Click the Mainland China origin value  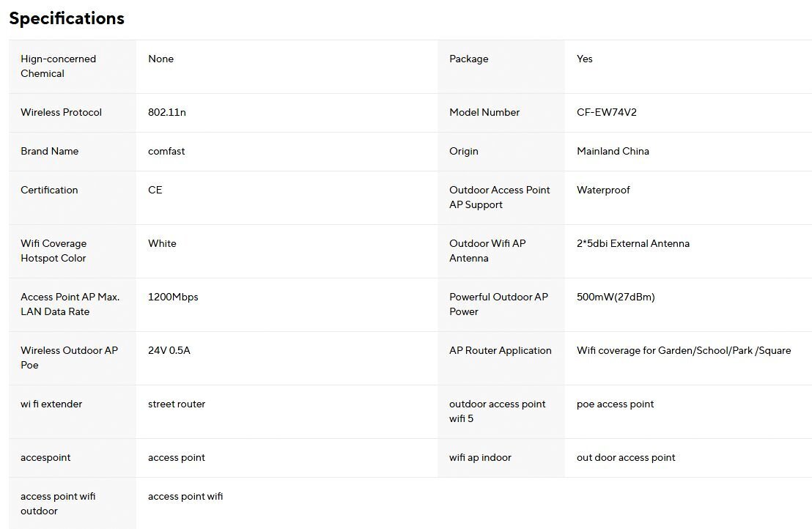tap(613, 151)
